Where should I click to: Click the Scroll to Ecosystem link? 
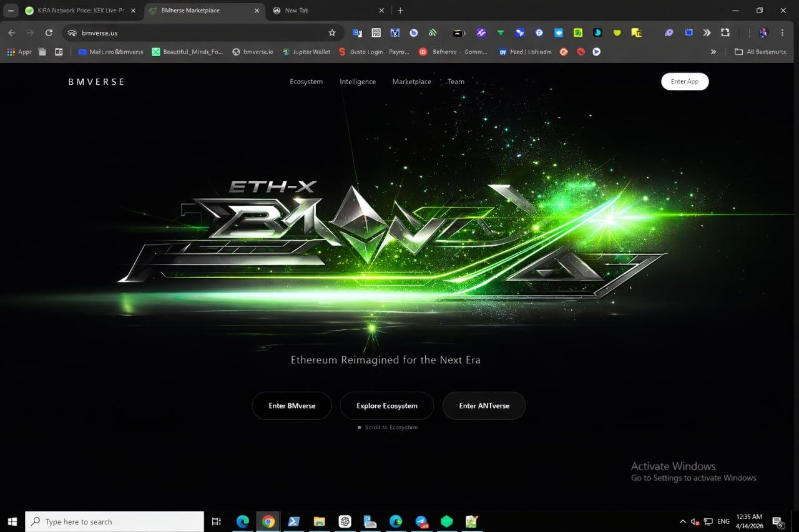pyautogui.click(x=388, y=427)
